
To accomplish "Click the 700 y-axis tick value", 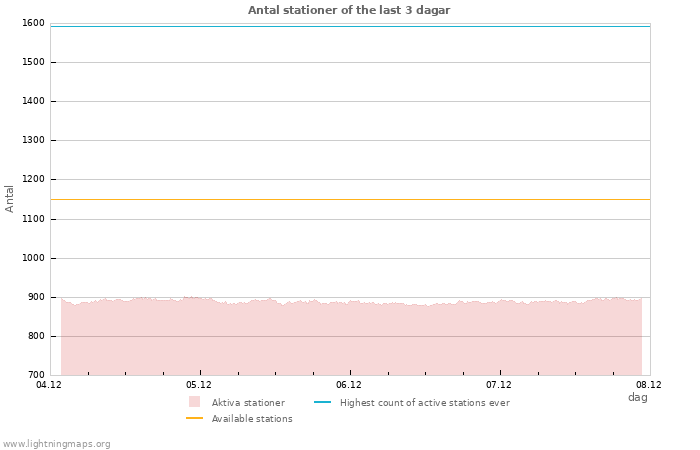I will (36, 375).
